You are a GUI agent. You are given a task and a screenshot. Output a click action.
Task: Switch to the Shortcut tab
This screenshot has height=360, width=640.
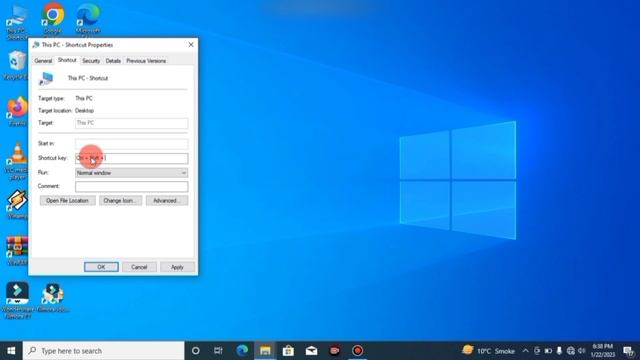tap(67, 60)
